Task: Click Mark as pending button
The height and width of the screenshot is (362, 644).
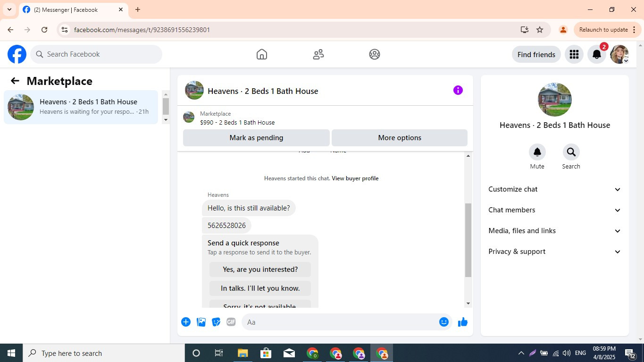Action: (256, 138)
